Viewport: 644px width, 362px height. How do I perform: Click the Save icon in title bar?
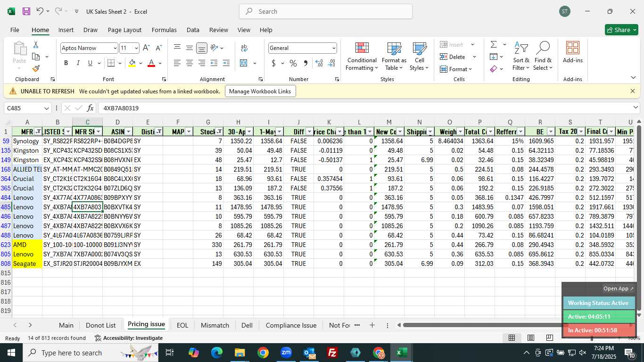26,11
